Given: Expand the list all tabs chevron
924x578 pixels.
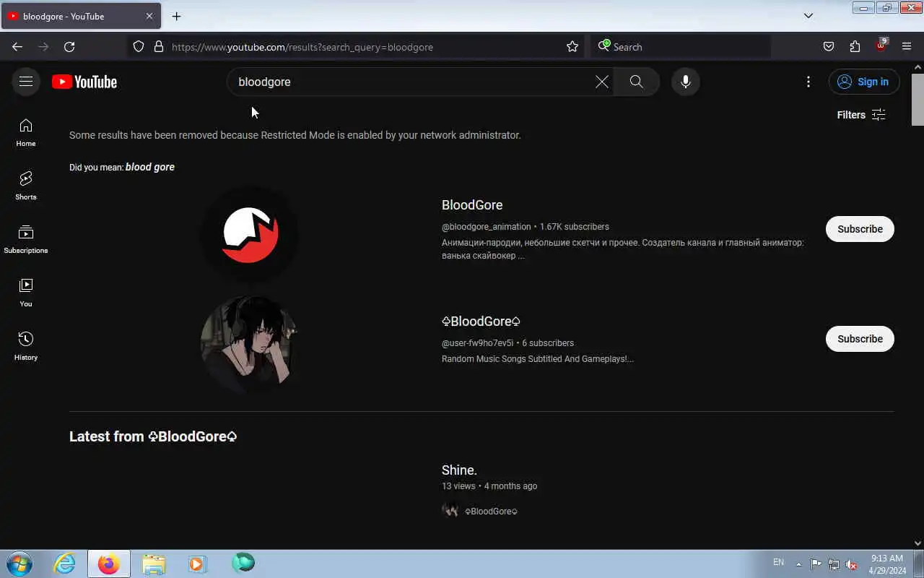Looking at the screenshot, I should click(808, 16).
